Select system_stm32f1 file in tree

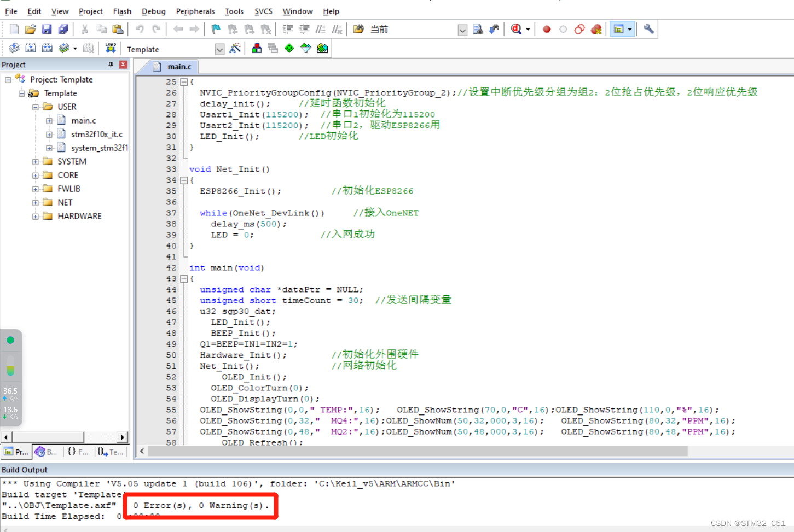click(100, 148)
